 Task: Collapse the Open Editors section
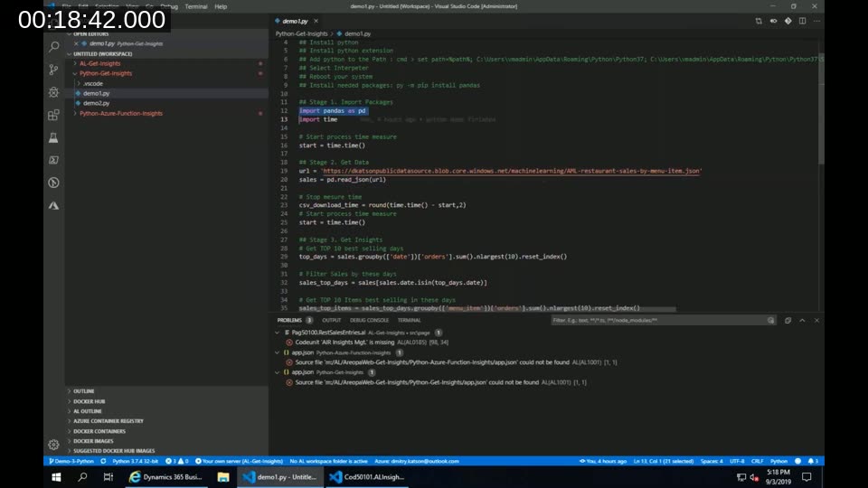90,33
